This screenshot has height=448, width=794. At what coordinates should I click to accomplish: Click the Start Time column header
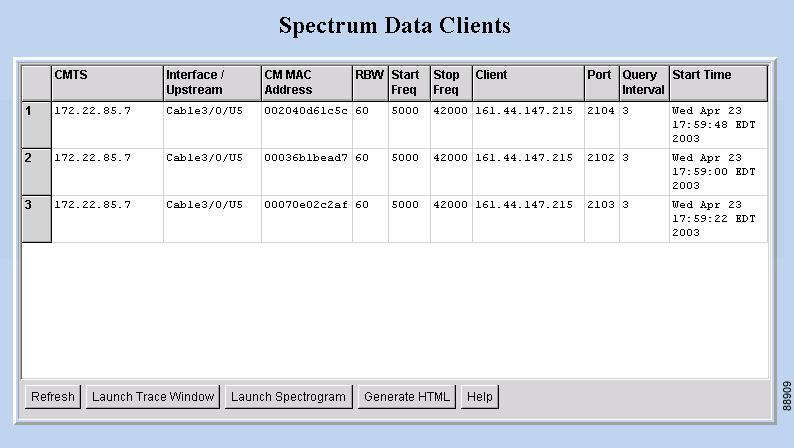click(719, 83)
